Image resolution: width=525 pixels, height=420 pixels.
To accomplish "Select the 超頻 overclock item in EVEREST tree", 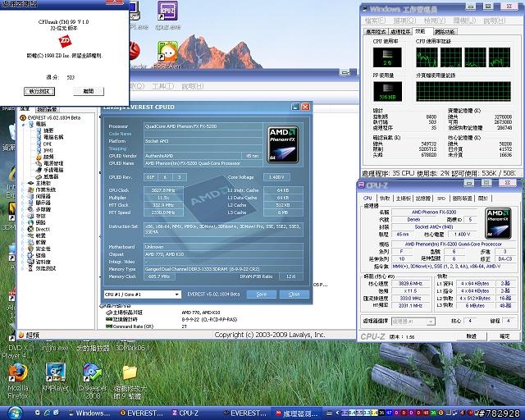I will (45, 157).
